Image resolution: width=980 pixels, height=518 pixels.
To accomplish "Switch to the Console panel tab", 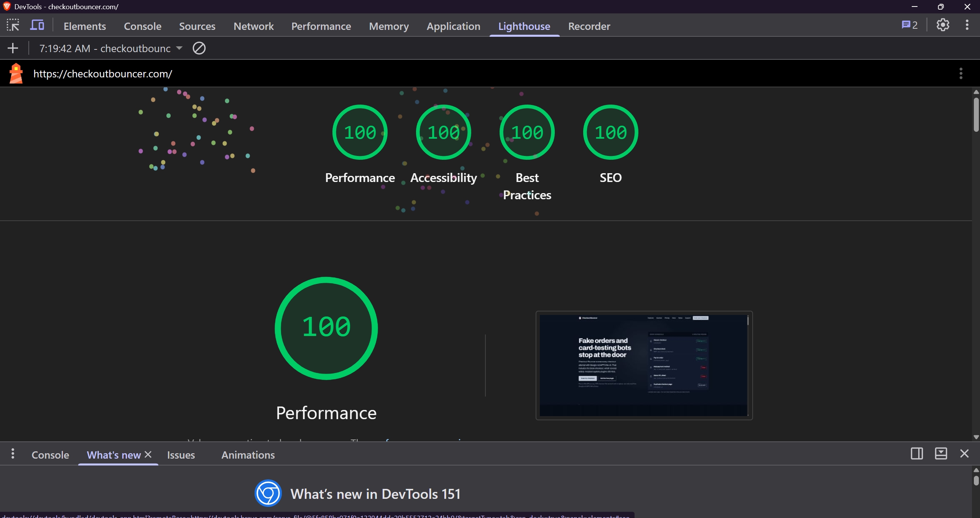I will click(x=143, y=26).
